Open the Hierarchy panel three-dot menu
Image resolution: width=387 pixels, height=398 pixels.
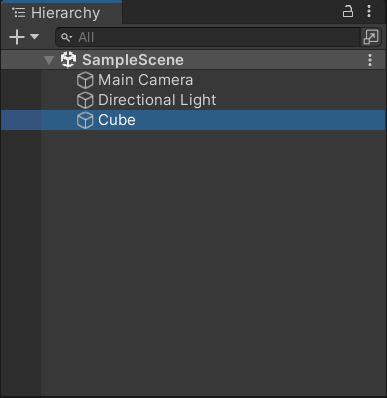pos(369,11)
